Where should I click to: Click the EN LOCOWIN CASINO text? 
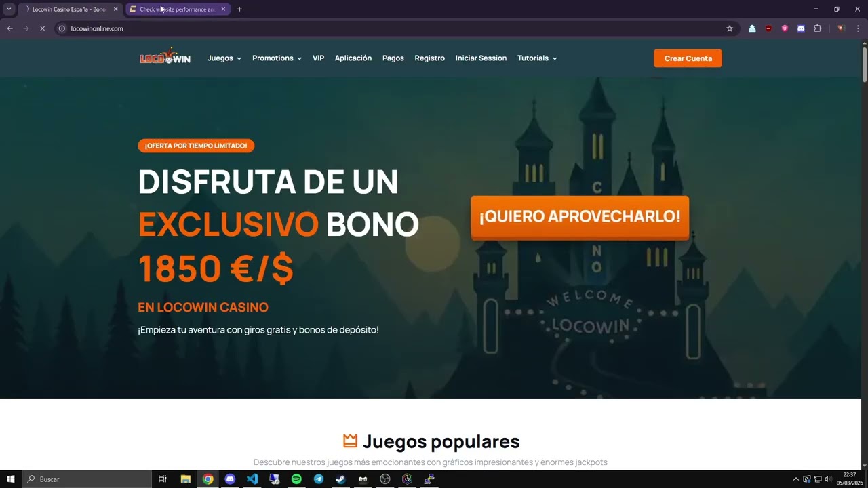coord(203,307)
